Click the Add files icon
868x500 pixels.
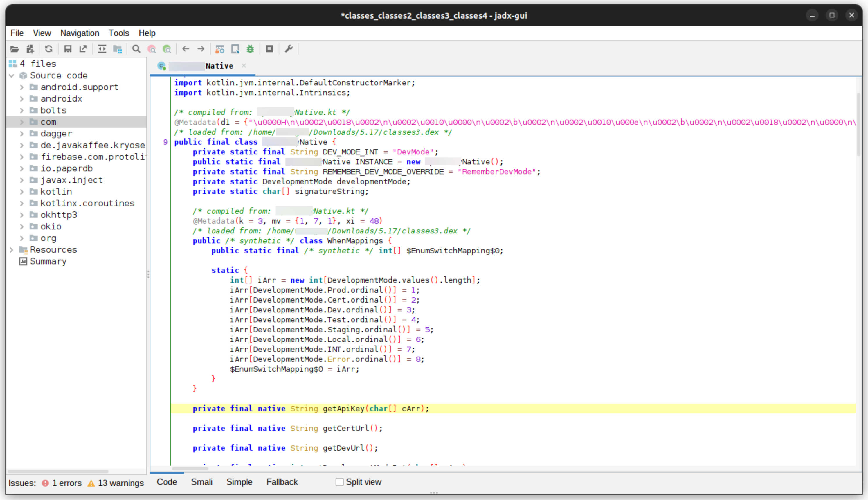tap(30, 49)
